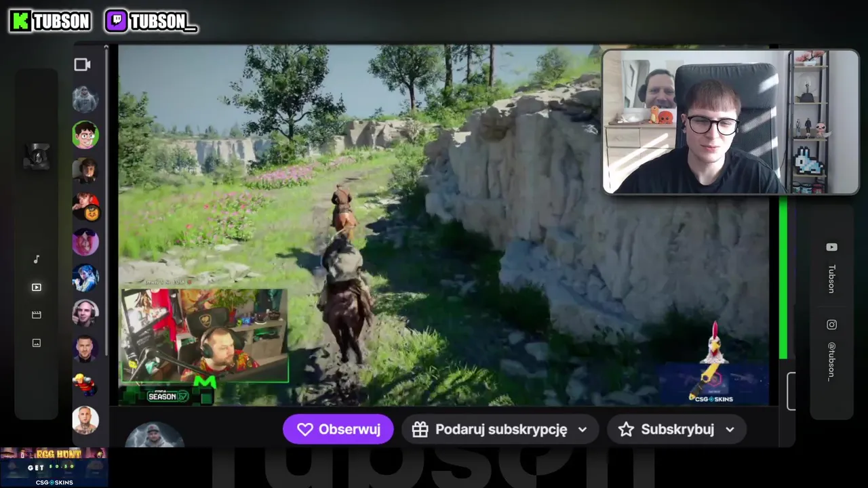Click the YouTube icon in right panel

831,247
